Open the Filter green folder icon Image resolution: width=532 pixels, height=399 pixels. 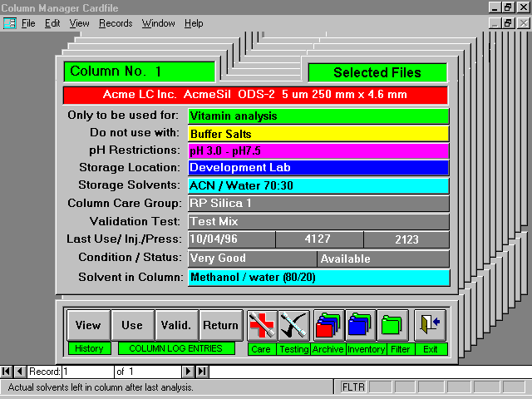[392, 325]
